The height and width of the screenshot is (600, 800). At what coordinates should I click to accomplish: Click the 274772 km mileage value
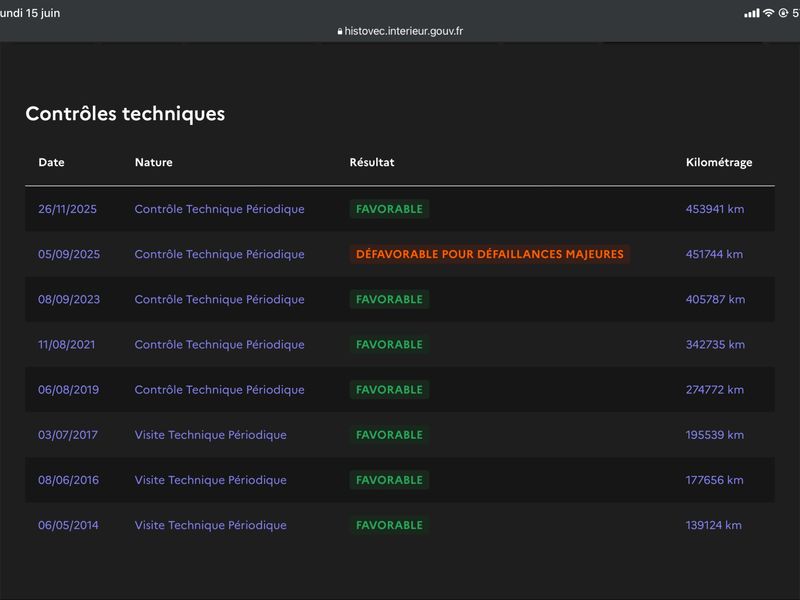point(715,390)
